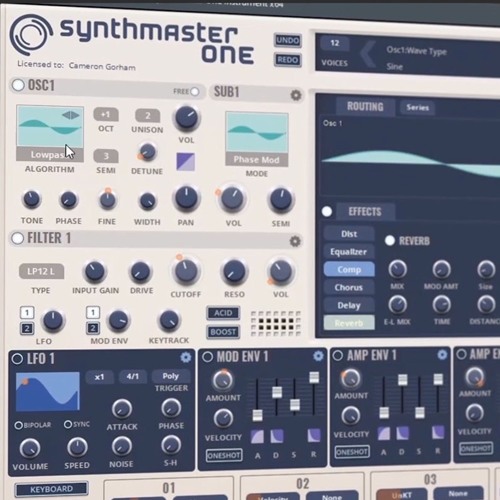Toggle the Amp Env 1 power button
Screen dimensions: 500x500
(x=337, y=355)
